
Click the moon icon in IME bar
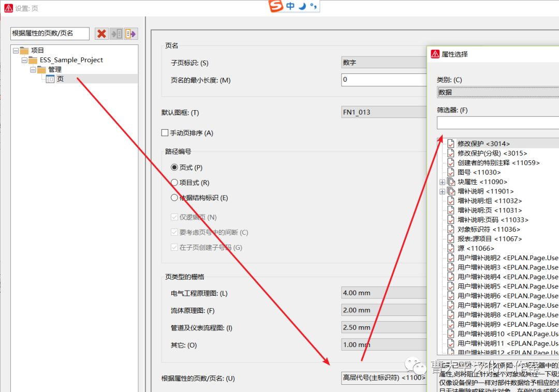point(302,6)
